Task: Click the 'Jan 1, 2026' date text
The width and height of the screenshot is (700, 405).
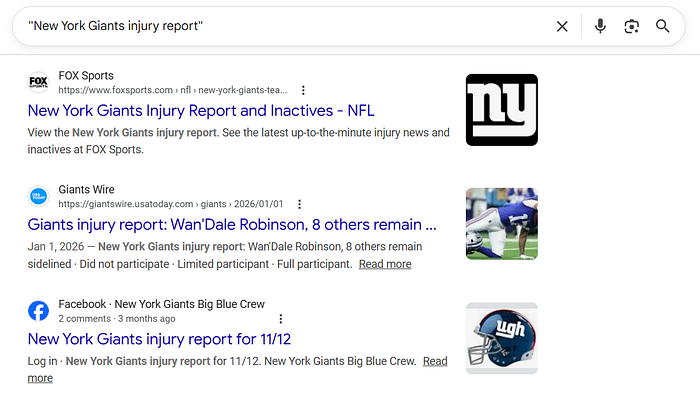Action: (x=56, y=247)
